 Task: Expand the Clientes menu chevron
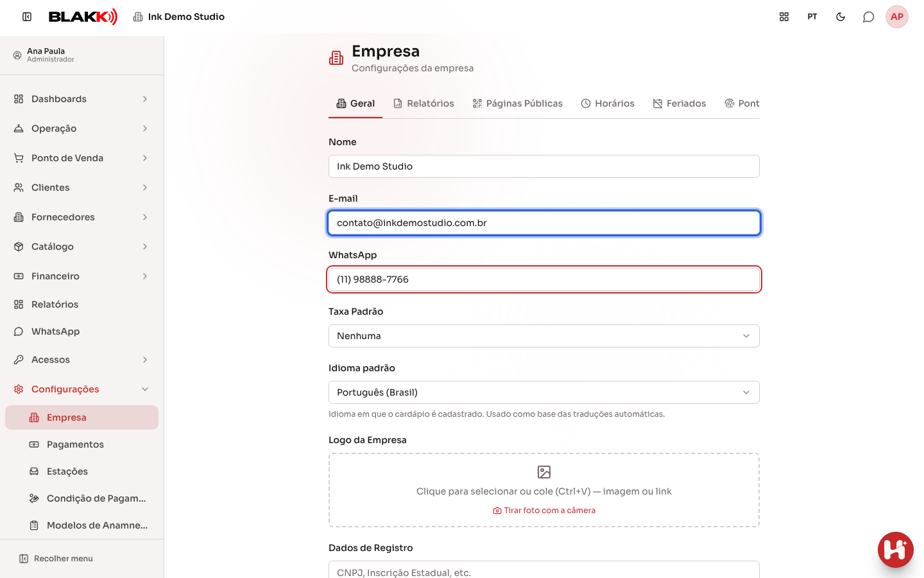[x=145, y=188]
